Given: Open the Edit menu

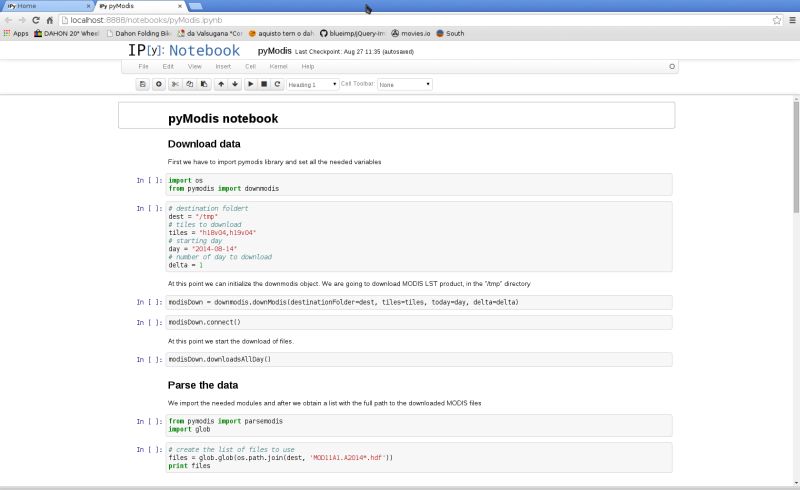Looking at the screenshot, I should point(168,66).
